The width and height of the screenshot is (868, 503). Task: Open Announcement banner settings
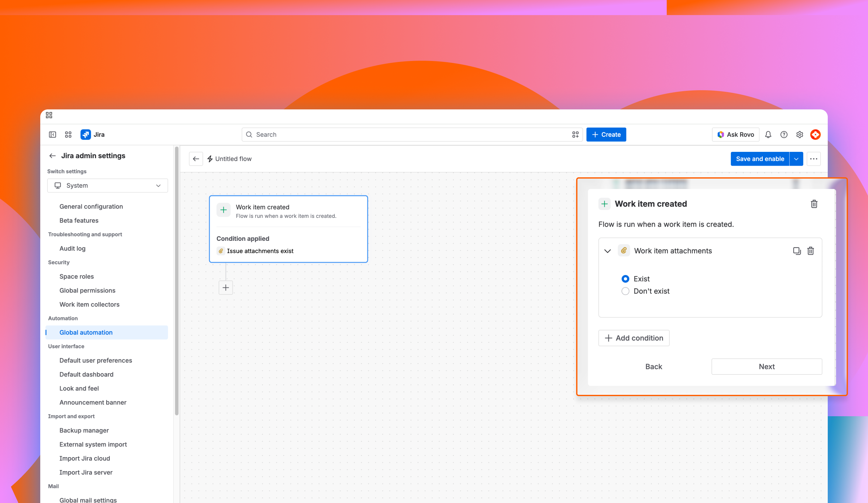93,402
